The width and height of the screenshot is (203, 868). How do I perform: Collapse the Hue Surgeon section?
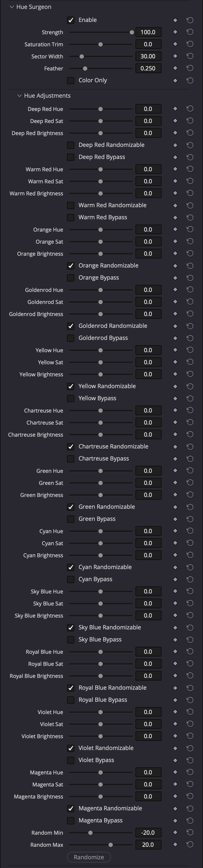(12, 7)
